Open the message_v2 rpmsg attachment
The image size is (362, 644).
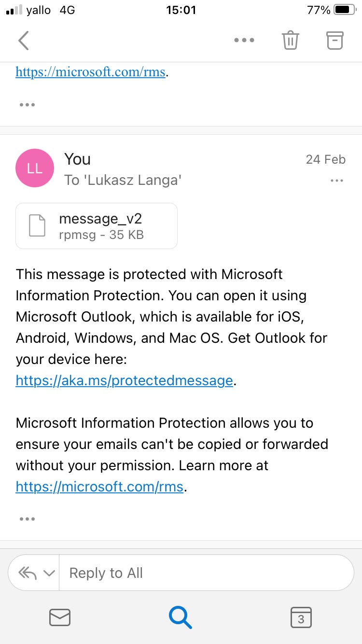(97, 226)
